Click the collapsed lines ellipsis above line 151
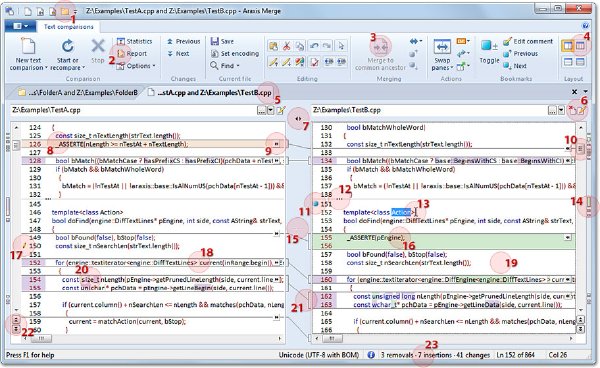 (x=339, y=199)
